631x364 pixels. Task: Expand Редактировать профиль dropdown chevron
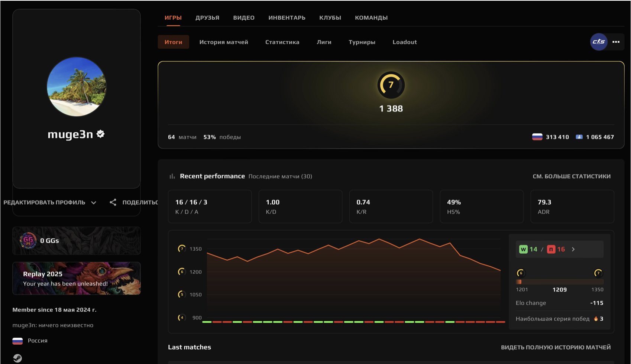(94, 203)
